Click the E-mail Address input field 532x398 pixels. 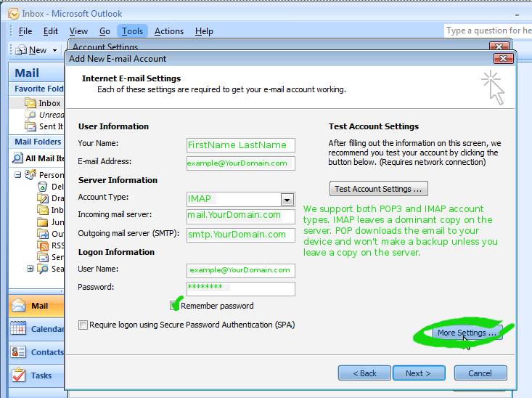click(x=240, y=163)
